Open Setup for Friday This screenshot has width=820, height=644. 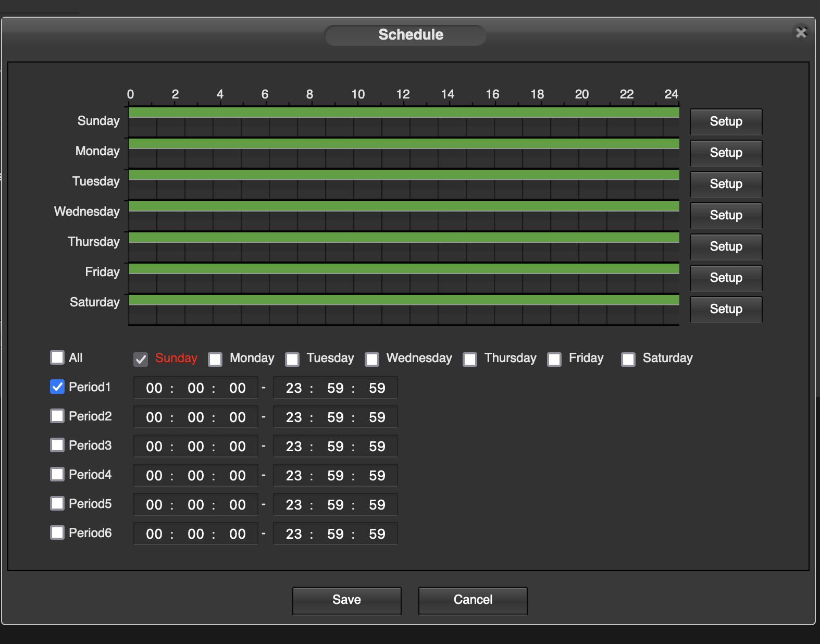coord(726,278)
